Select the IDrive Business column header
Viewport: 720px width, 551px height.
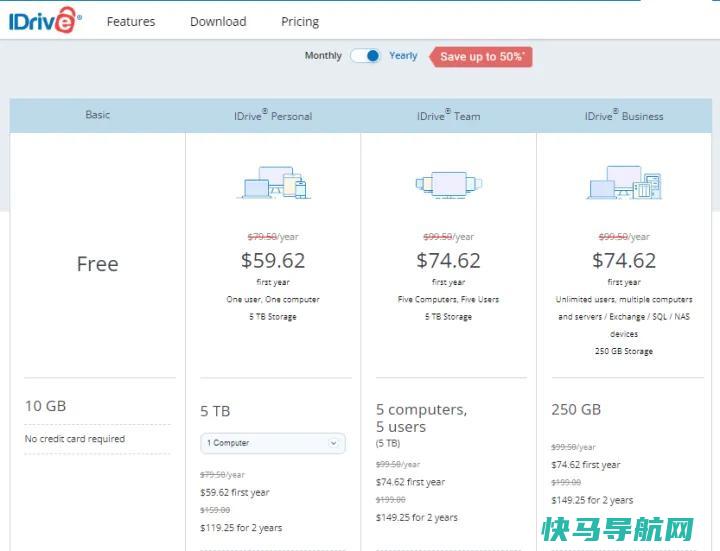click(x=624, y=115)
